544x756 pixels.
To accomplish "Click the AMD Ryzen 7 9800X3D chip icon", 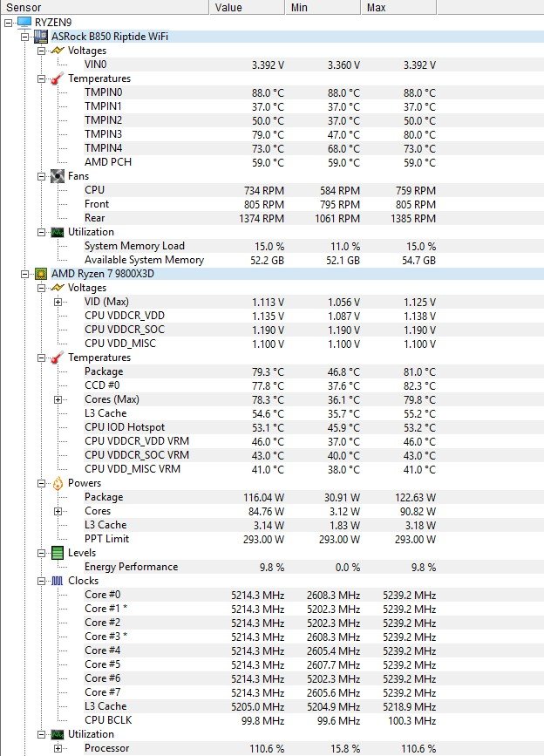I will pyautogui.click(x=41, y=274).
